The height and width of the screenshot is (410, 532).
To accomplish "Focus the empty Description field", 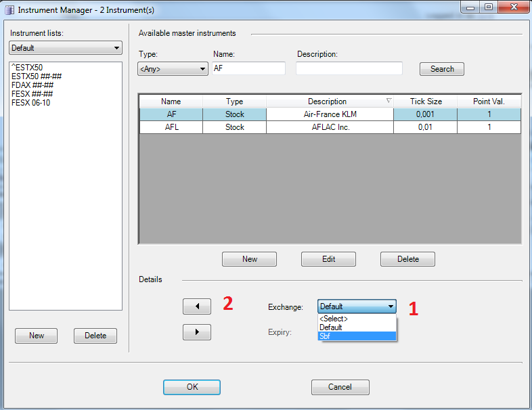I will [x=349, y=68].
